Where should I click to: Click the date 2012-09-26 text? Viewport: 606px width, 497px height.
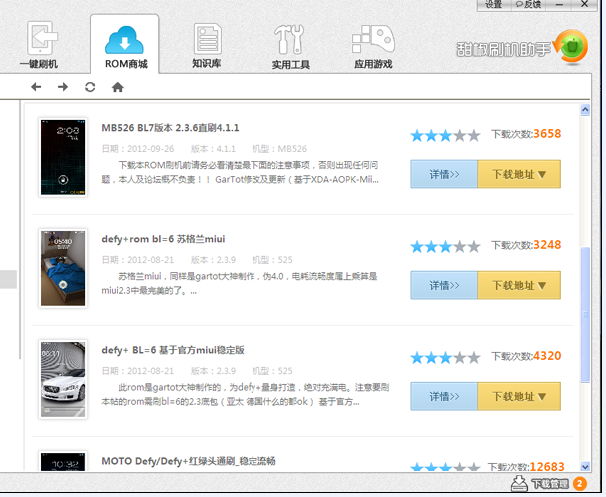150,149
